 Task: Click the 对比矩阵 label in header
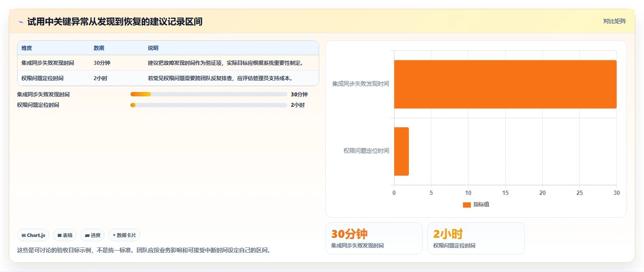(615, 21)
